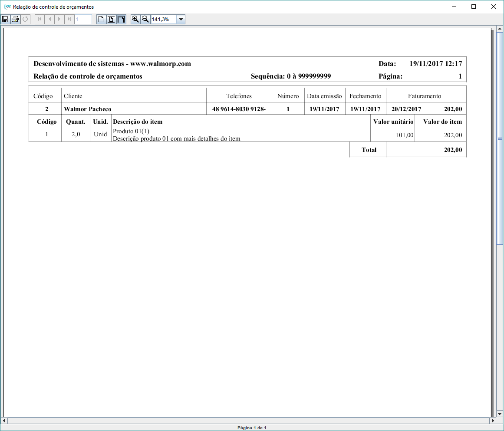Click the Previous page arrow icon
The image size is (504, 431).
[x=49, y=19]
